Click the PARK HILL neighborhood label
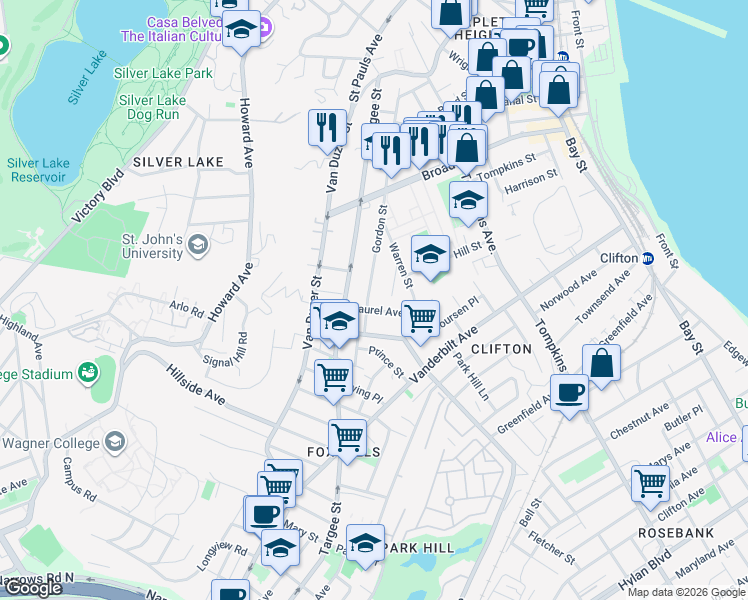Image resolution: width=748 pixels, height=600 pixels. [x=419, y=548]
